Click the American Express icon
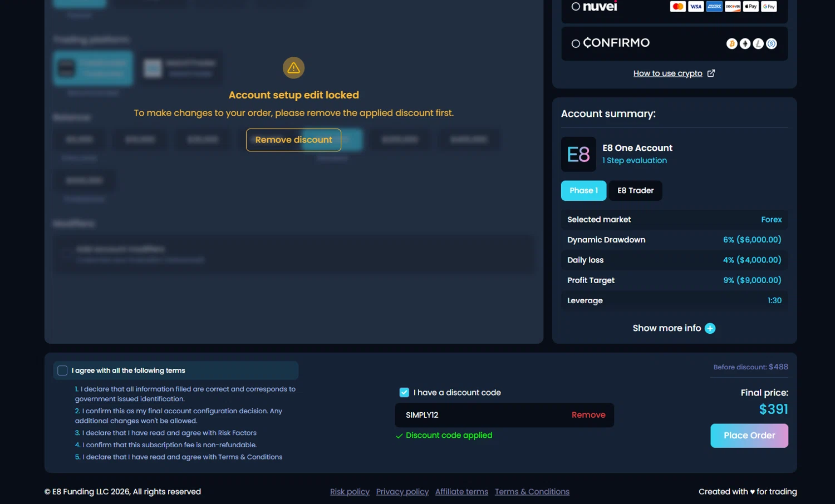The width and height of the screenshot is (835, 504). (x=714, y=7)
